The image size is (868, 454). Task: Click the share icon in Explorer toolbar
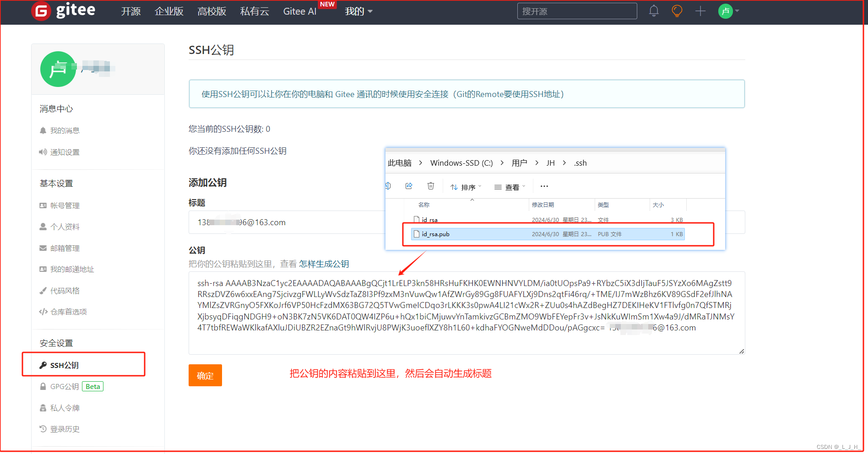409,186
